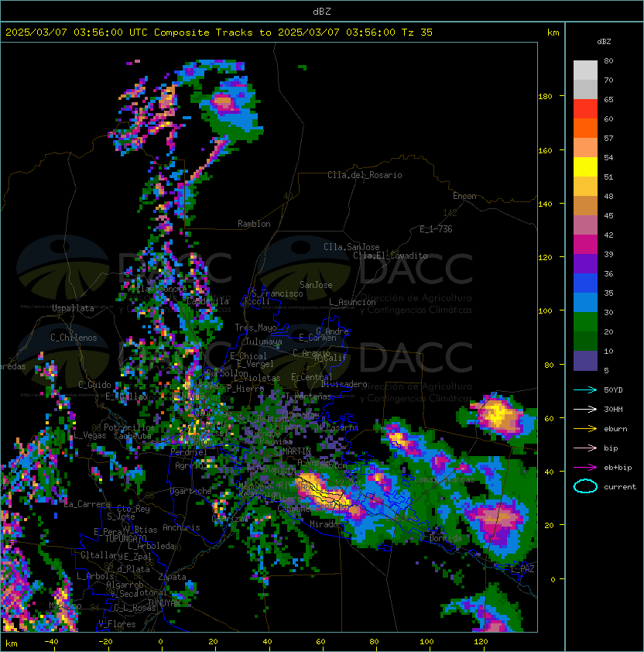Click the 'La_Carrera' map label
Screen dimensions: 644x652
[87, 504]
